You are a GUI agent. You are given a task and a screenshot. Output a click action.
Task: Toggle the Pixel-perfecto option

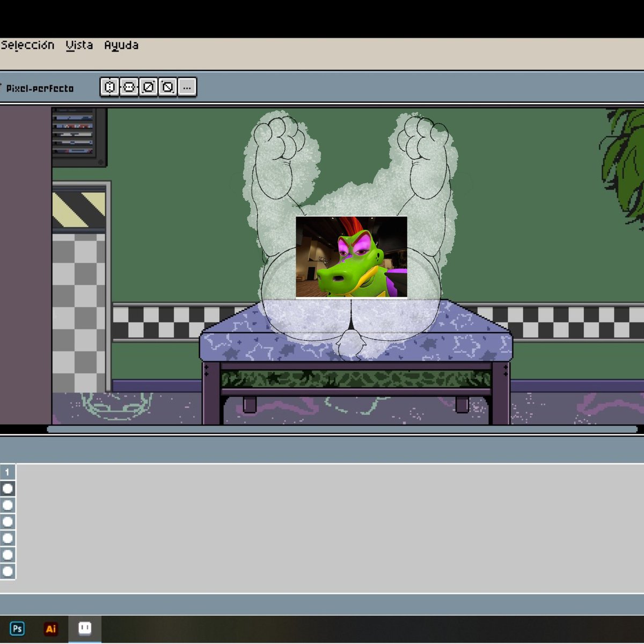tap(38, 89)
